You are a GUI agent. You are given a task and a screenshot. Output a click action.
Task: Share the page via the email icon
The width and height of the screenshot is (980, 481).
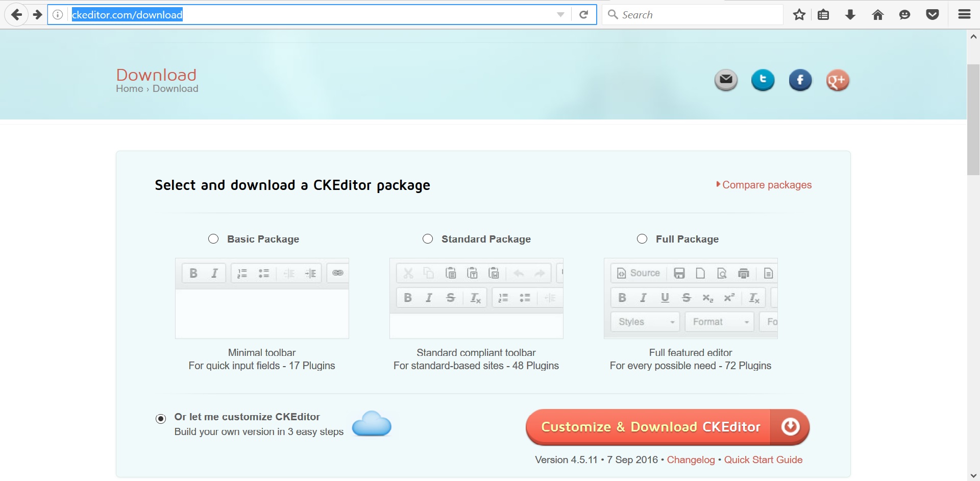pos(726,80)
